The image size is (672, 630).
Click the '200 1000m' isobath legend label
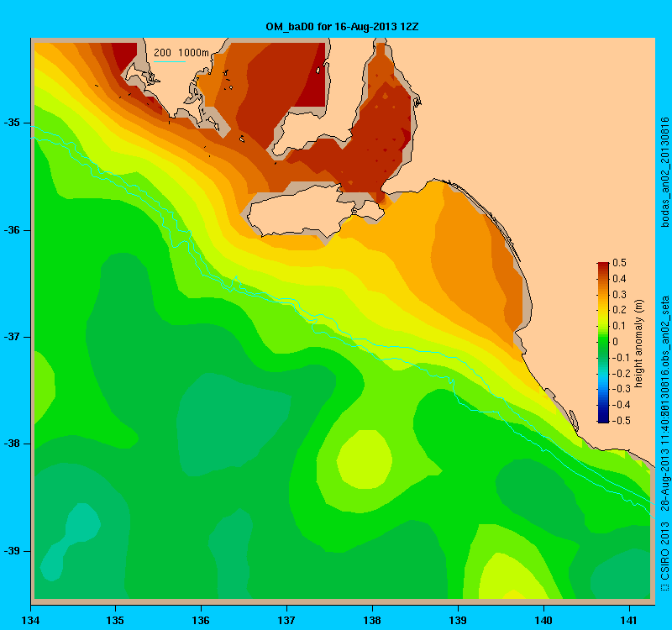[x=181, y=53]
